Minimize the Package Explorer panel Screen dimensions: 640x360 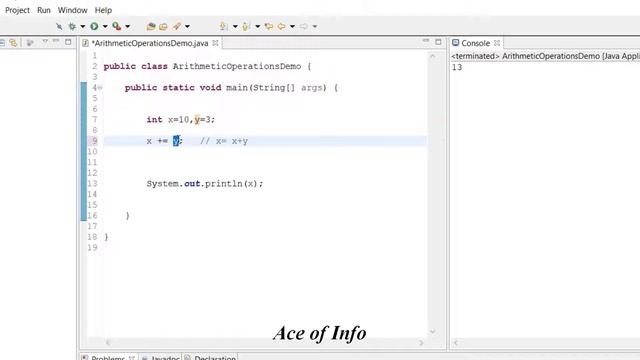[x=56, y=41]
